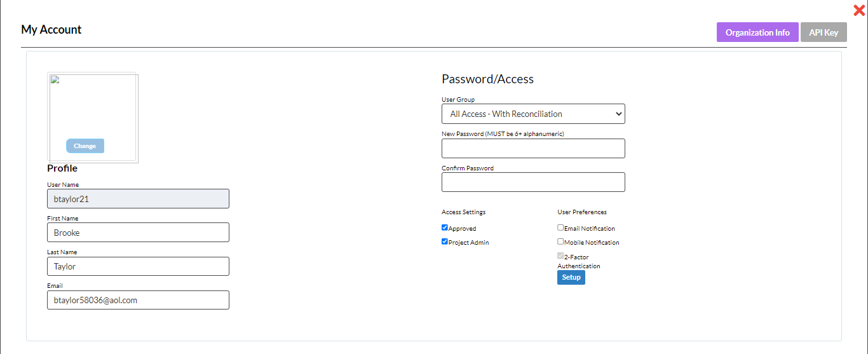
Task: Enable Email Notification checkbox
Action: pyautogui.click(x=560, y=228)
